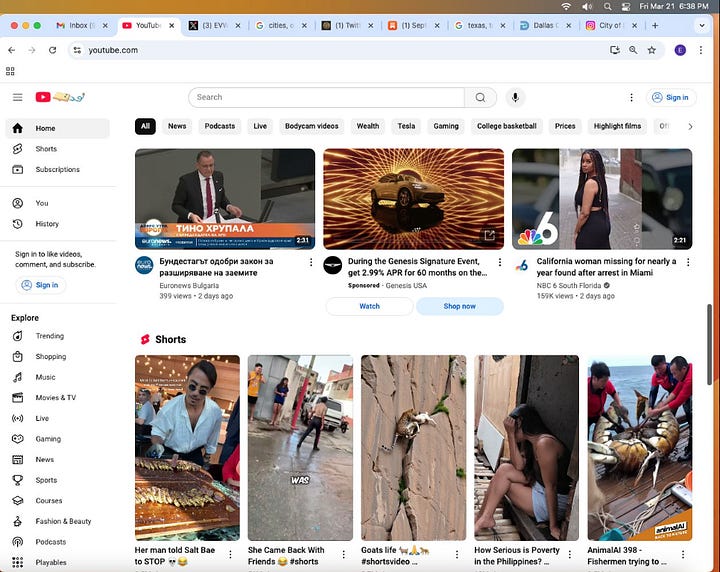This screenshot has width=720, height=572.
Task: Open Chrome profile avatar
Action: tap(680, 50)
